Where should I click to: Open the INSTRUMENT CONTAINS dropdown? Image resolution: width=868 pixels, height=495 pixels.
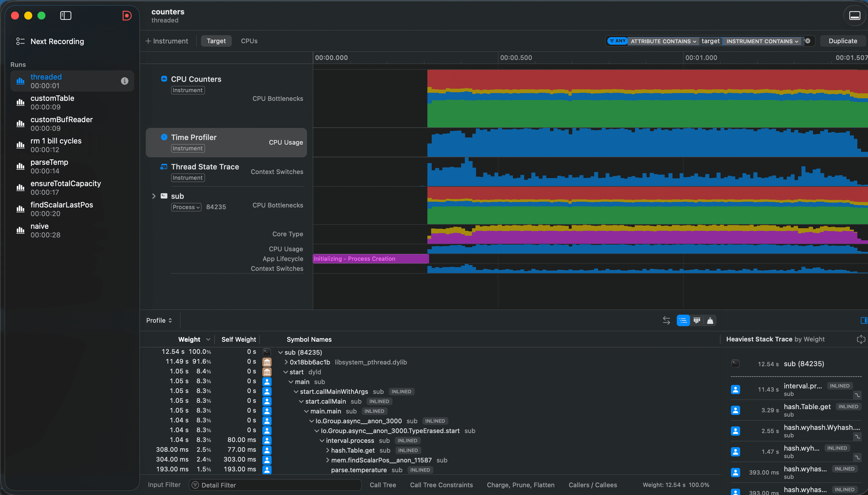(x=762, y=41)
